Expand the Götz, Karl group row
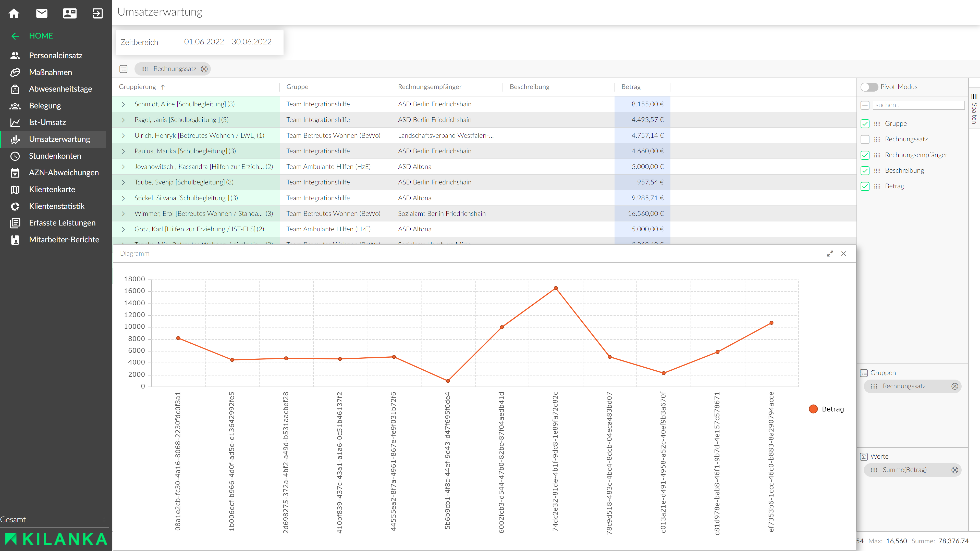The width and height of the screenshot is (980, 551). point(123,229)
